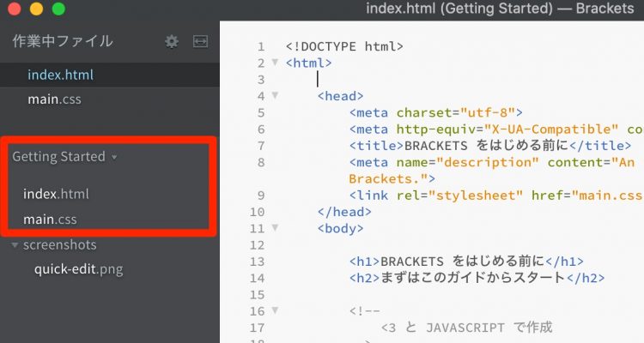The height and width of the screenshot is (343, 644).
Task: Fold the comment block at line 16
Action: pyautogui.click(x=275, y=310)
